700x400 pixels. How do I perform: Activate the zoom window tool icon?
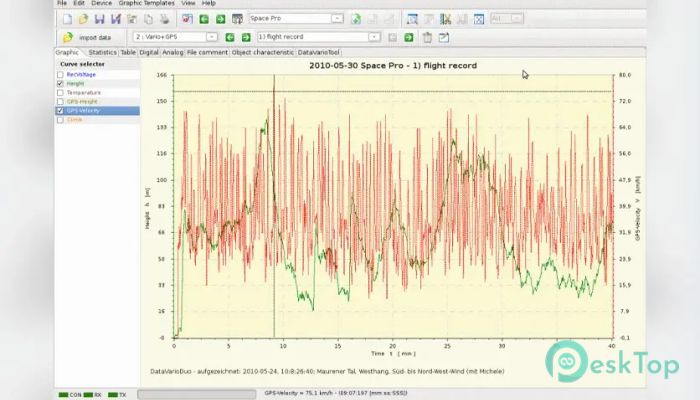(x=412, y=19)
